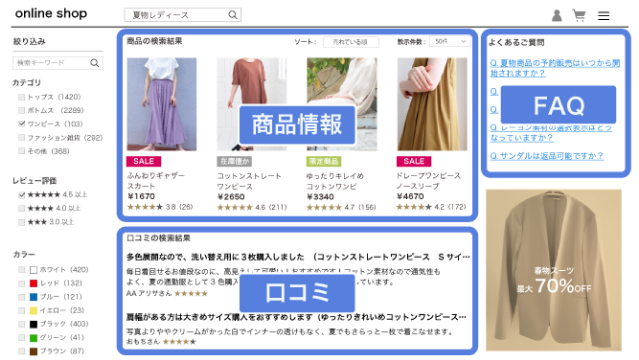Click the magnifier in filter keyword box
This screenshot has width=639, height=360.
pos(95,63)
